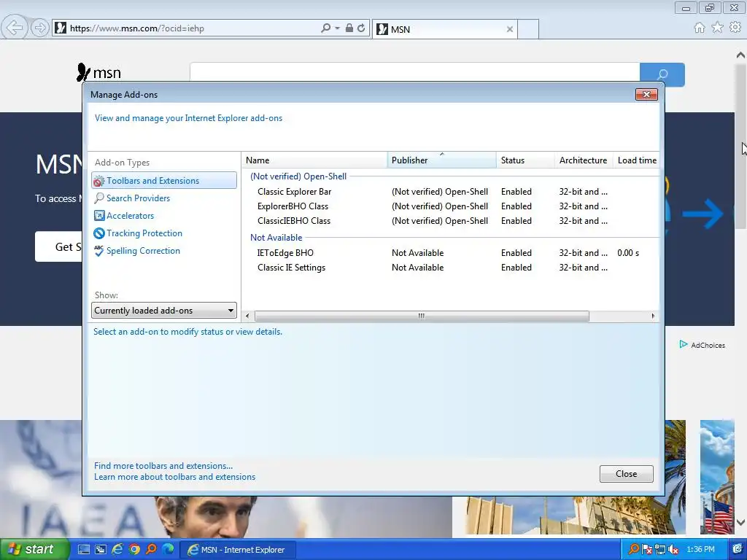
Task: Click the Not Available group header
Action: (276, 237)
